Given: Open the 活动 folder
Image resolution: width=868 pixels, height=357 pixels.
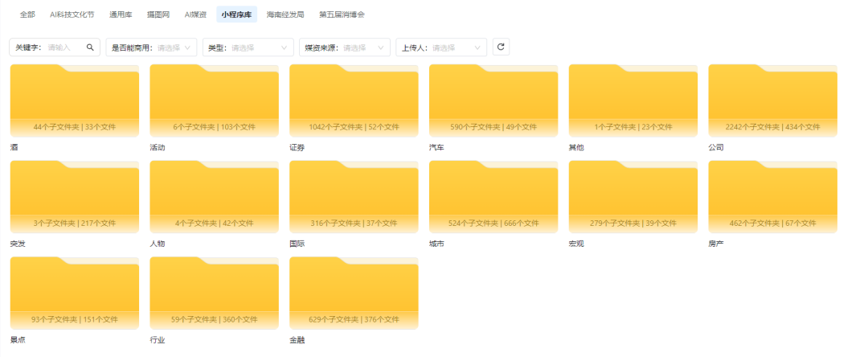Looking at the screenshot, I should coord(215,101).
